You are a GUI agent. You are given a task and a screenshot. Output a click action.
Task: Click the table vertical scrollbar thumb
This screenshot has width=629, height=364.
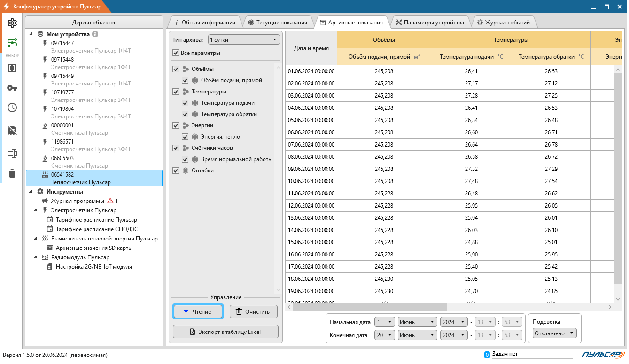coord(618,179)
